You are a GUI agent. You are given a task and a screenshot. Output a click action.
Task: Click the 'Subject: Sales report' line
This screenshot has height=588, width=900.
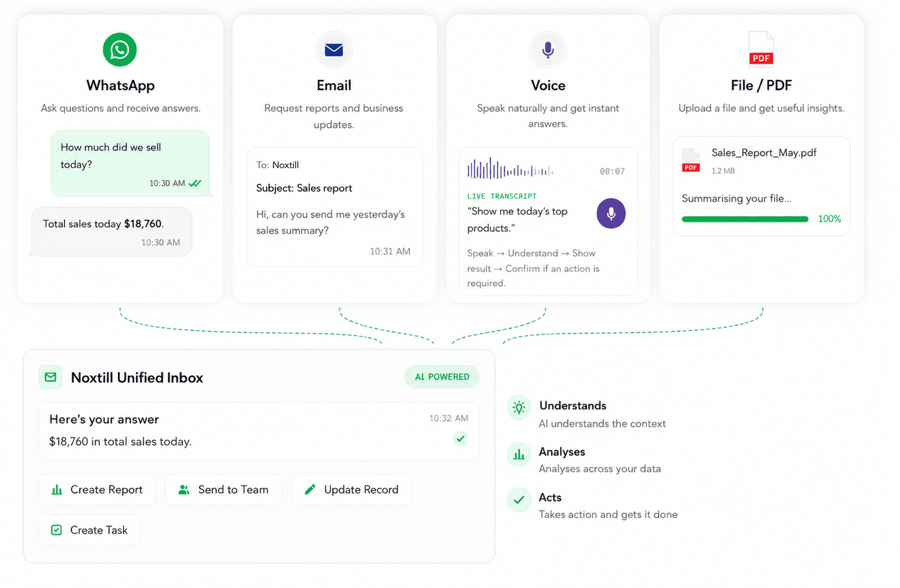pyautogui.click(x=304, y=188)
